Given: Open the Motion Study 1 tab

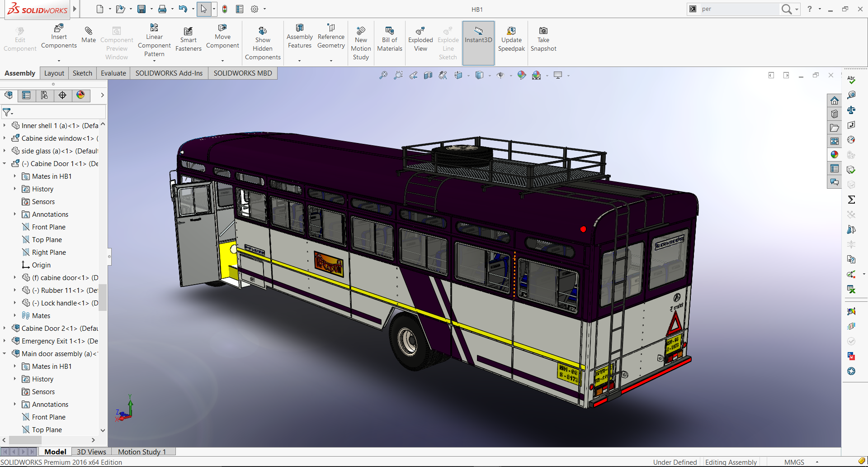Looking at the screenshot, I should click(142, 452).
